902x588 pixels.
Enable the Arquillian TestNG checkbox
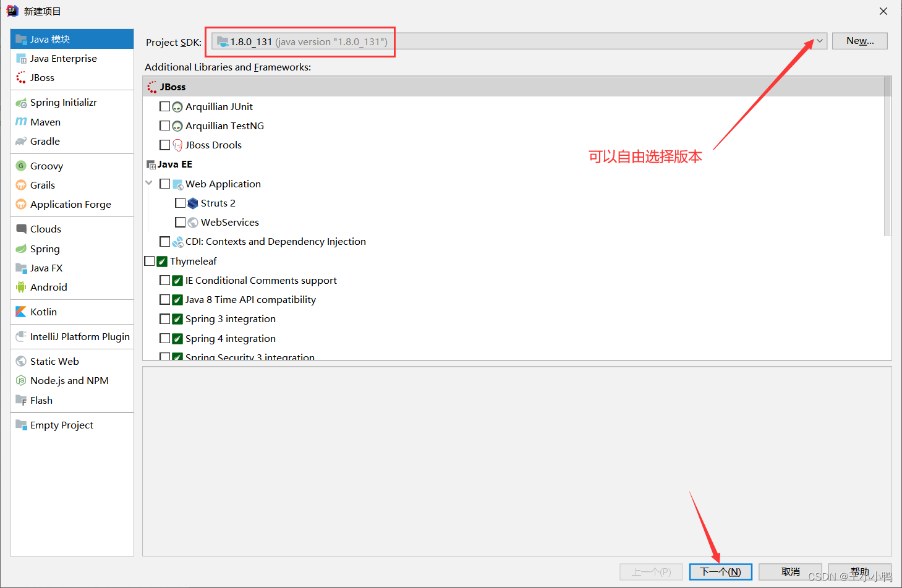coord(164,126)
